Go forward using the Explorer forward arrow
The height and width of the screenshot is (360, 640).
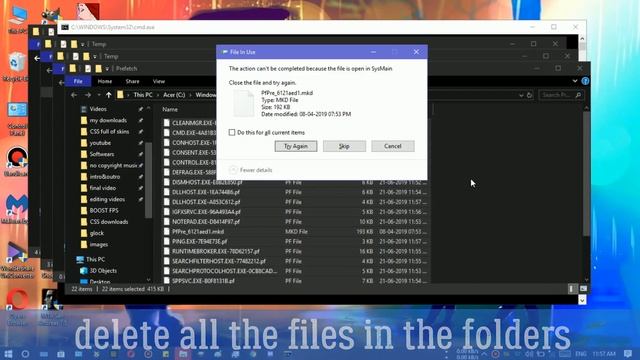(x=88, y=95)
